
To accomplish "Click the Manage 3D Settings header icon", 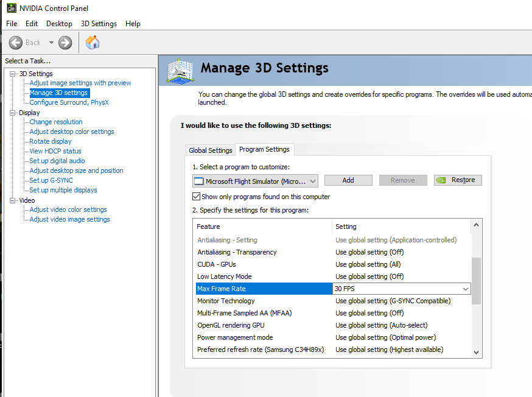I will 180,71.
